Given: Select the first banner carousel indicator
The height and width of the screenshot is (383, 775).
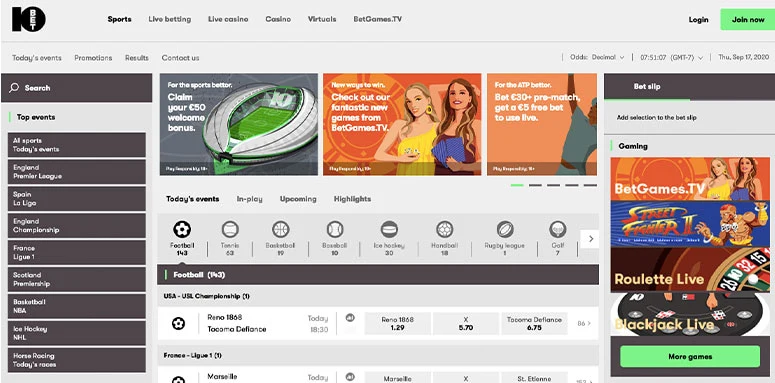Looking at the screenshot, I should click(517, 185).
